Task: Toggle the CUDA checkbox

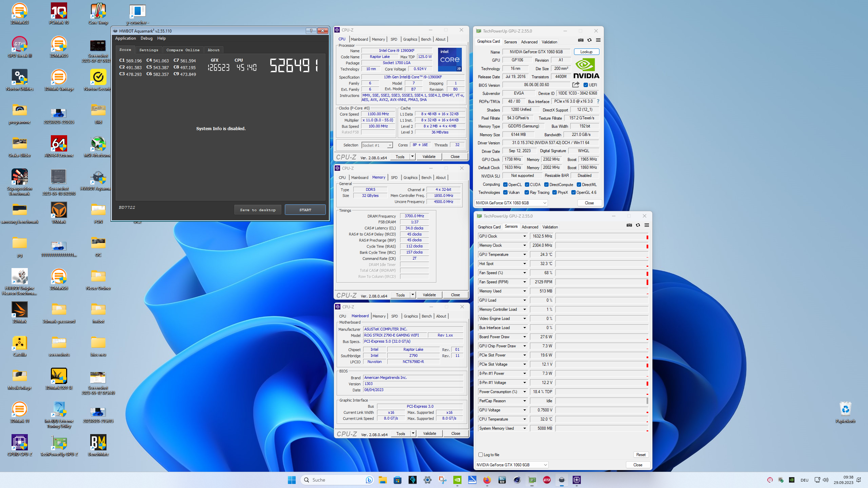Action: coord(527,185)
